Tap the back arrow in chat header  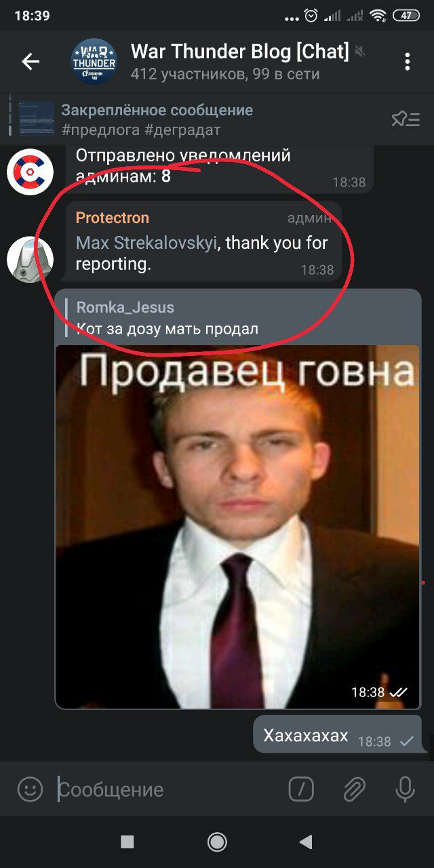pos(31,62)
